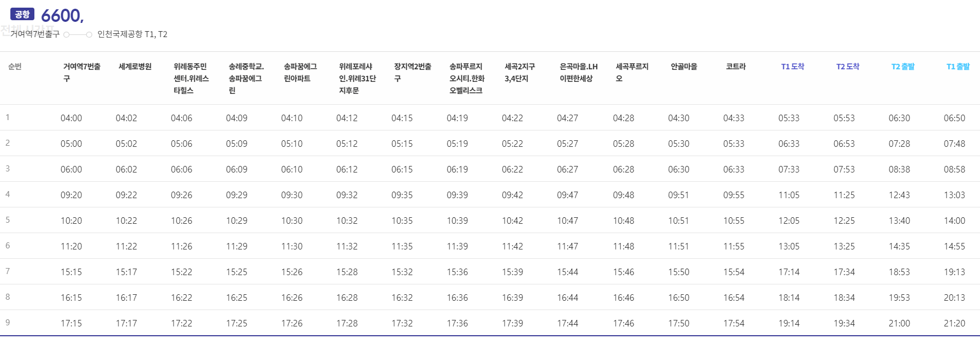Click the 07:28 T2 departure time
This screenshot has width=980, height=339.
[x=899, y=144]
